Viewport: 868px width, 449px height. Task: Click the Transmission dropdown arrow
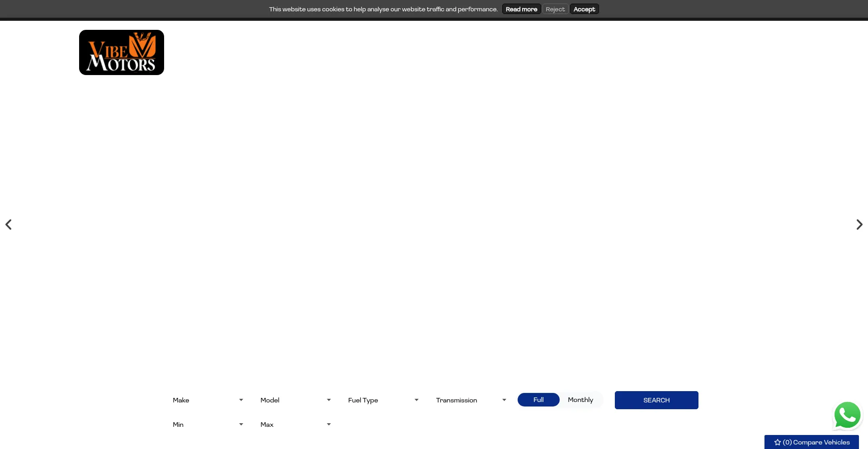point(504,400)
